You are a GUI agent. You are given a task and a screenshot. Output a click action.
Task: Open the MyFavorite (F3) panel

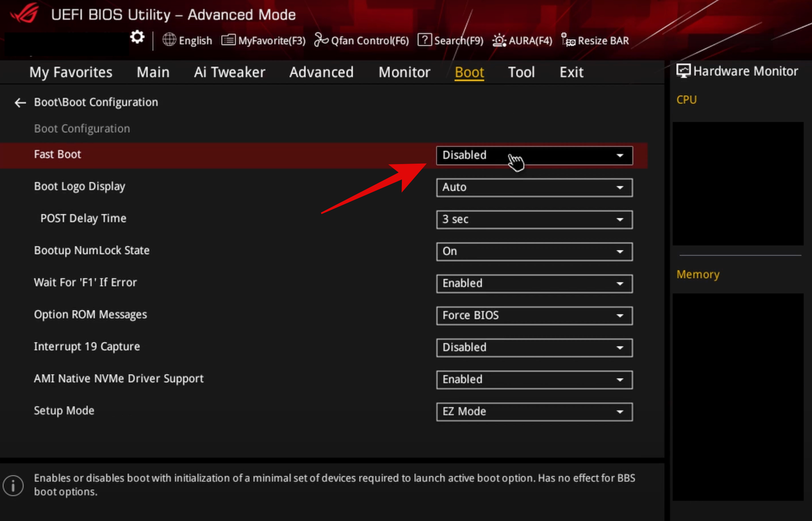point(264,41)
